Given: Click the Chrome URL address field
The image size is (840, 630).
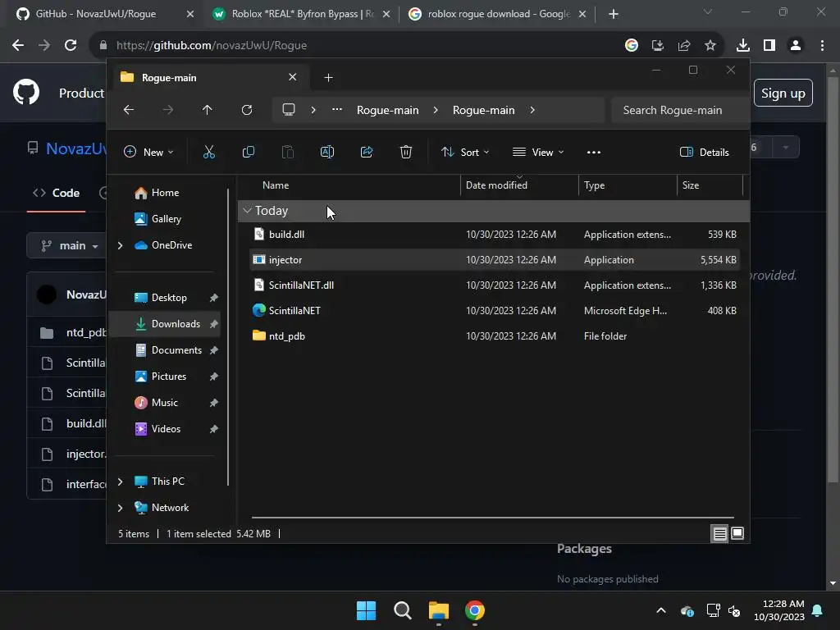Looking at the screenshot, I should click(x=354, y=46).
